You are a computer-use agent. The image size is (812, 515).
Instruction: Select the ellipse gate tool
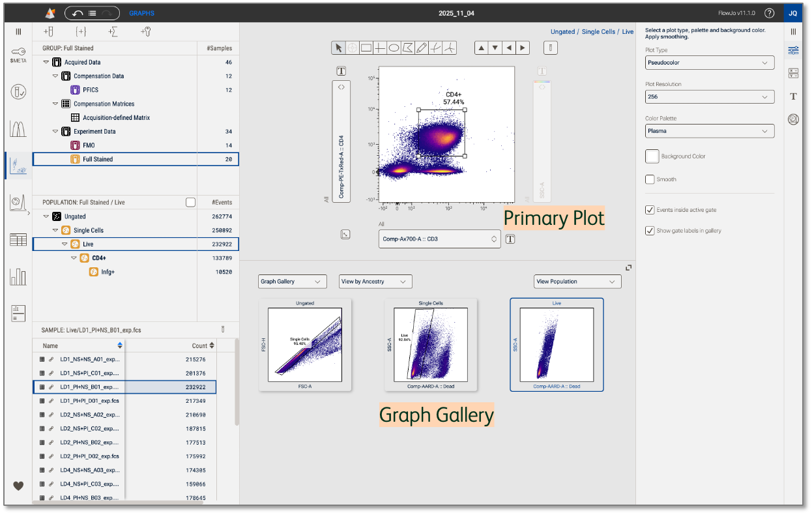coord(394,48)
